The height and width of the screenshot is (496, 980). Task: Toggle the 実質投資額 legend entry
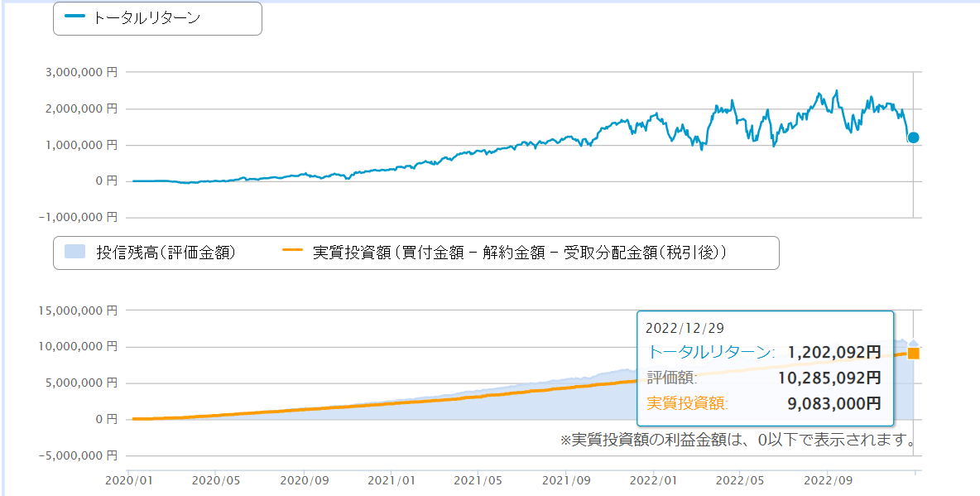(505, 253)
